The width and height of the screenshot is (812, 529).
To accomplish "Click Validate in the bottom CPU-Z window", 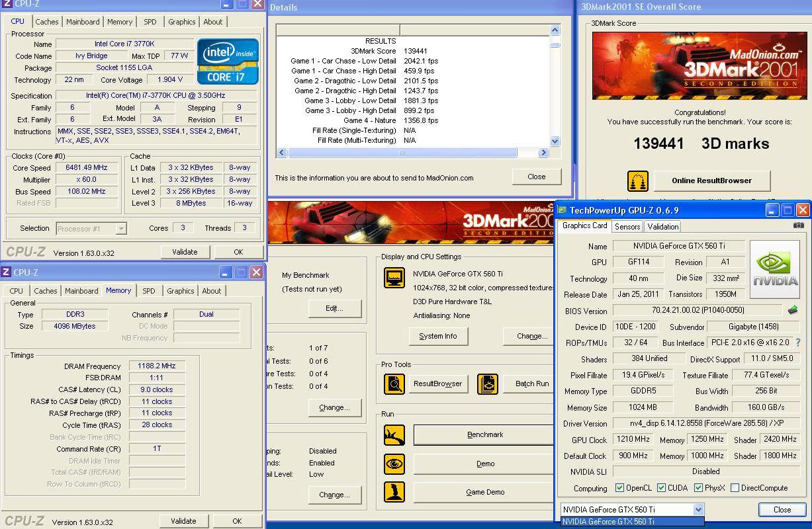I will 183,521.
